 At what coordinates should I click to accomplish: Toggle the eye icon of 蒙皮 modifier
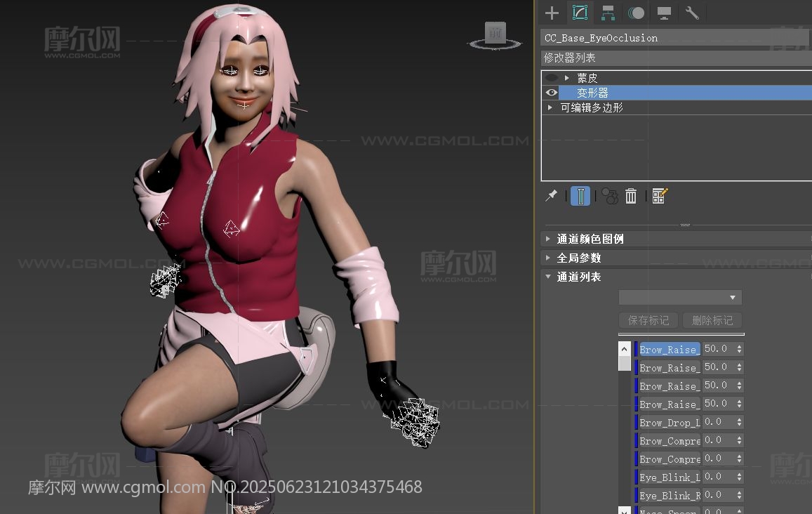pos(552,78)
